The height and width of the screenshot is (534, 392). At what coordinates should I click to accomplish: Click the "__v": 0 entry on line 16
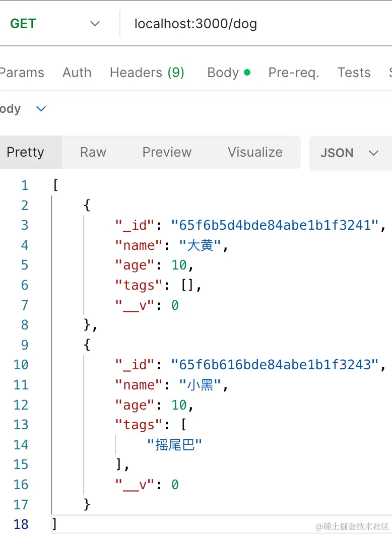pos(147,485)
